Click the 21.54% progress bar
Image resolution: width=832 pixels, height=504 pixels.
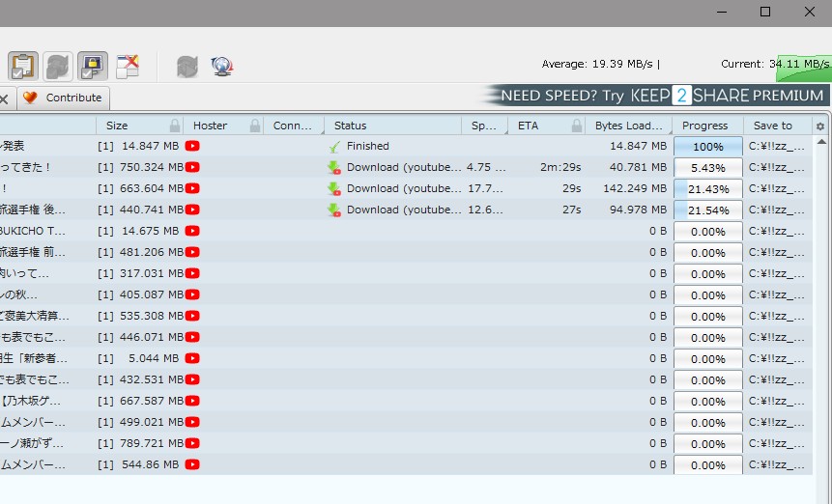pos(708,210)
